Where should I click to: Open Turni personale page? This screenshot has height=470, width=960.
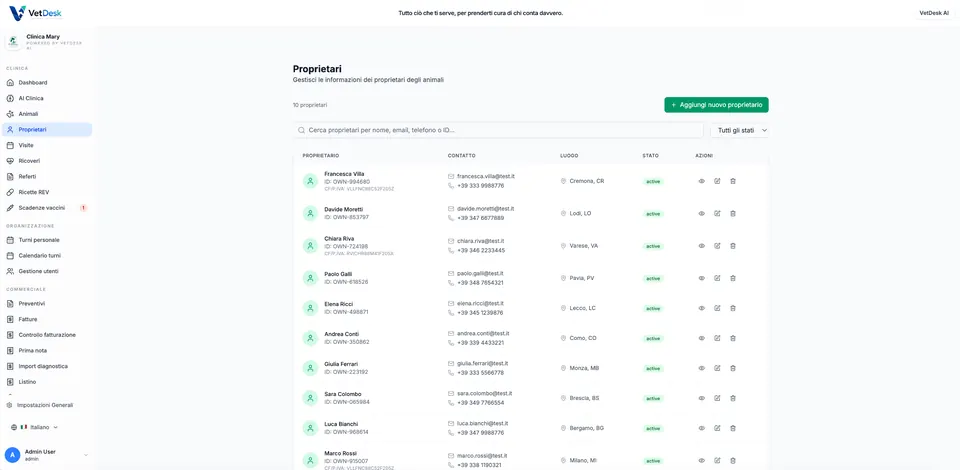[47, 240]
